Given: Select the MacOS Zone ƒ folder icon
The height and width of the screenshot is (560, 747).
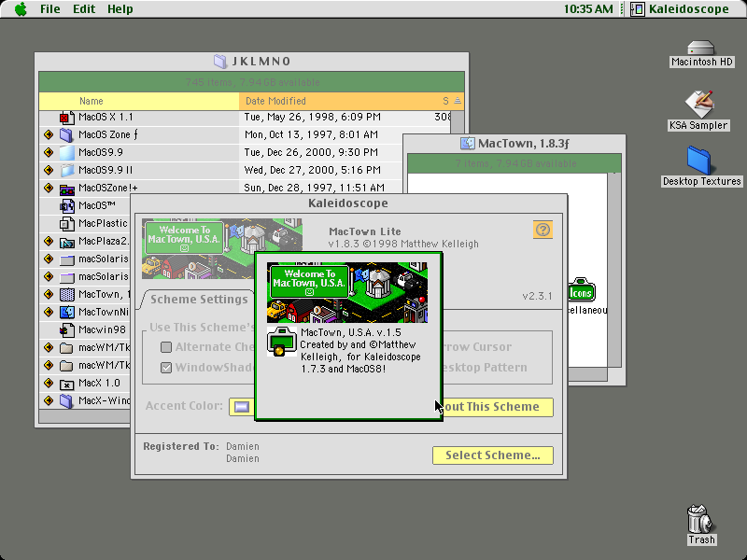Looking at the screenshot, I should coord(66,134).
